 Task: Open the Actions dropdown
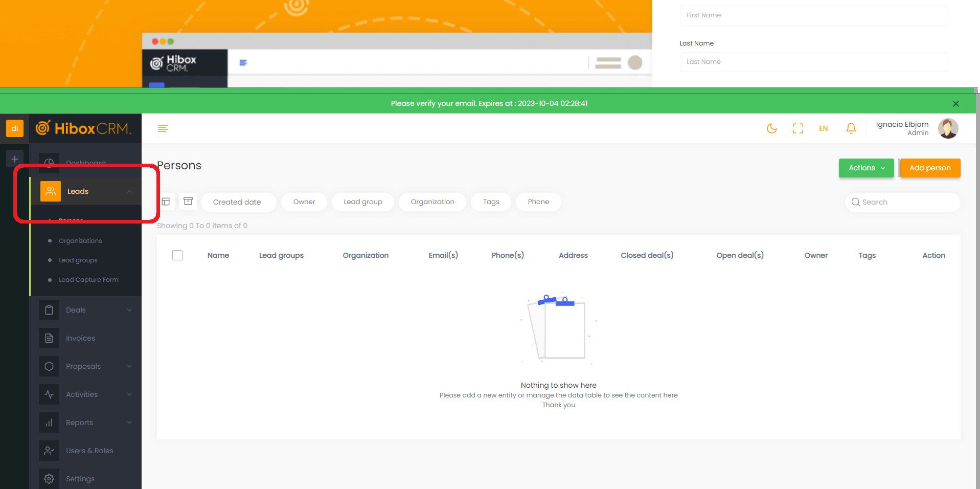pos(866,168)
